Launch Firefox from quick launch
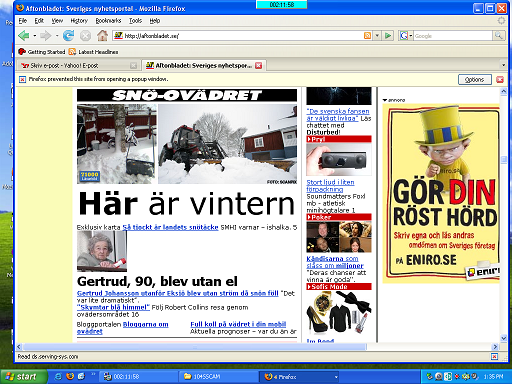 pyautogui.click(x=70, y=376)
